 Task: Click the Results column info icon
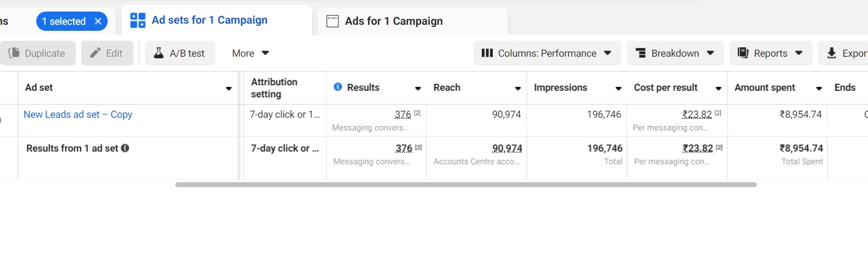pos(338,87)
